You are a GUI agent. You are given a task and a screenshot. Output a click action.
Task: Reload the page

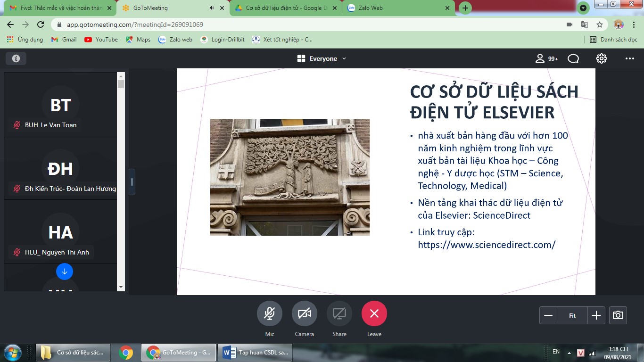point(41,25)
